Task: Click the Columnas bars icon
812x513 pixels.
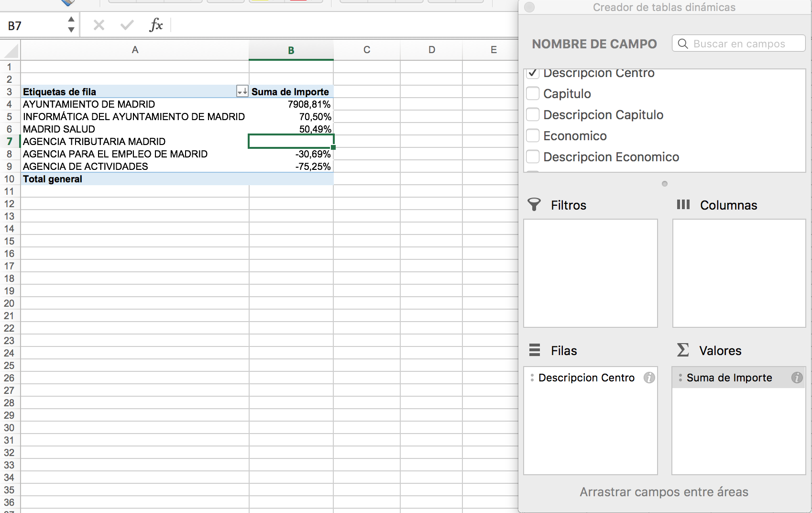Action: pos(683,205)
